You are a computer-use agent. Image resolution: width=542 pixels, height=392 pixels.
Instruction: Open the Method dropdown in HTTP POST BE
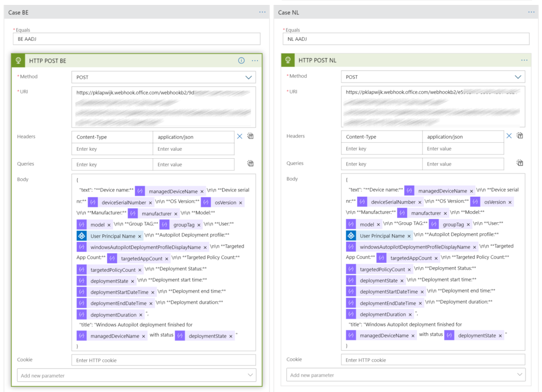pos(248,76)
